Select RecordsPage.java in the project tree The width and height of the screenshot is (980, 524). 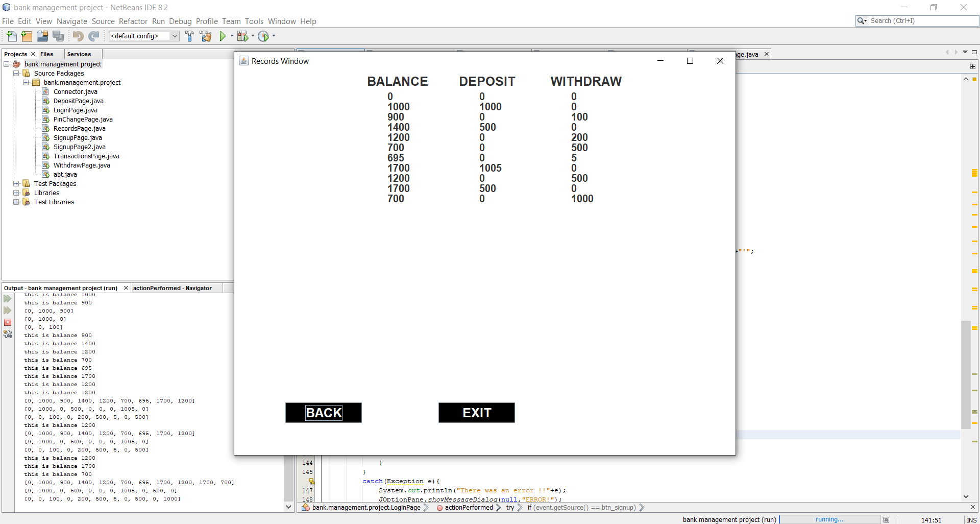point(80,128)
